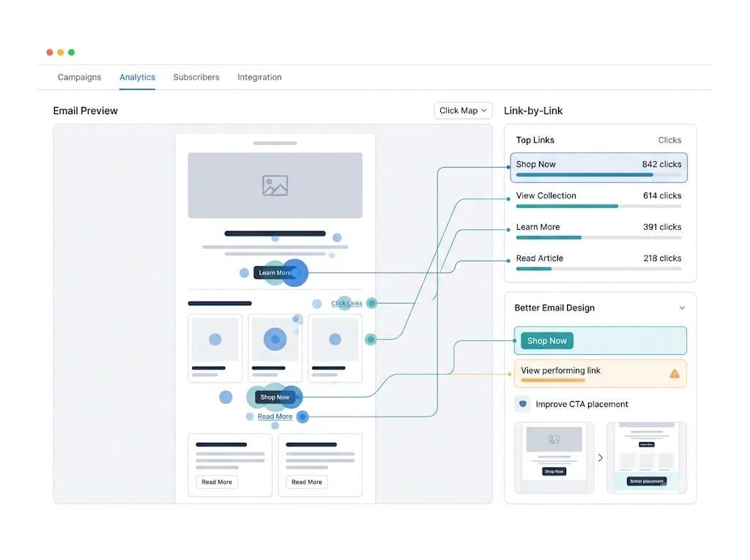Click the Shop Now progress bar
The height and width of the screenshot is (560, 750).
(598, 175)
